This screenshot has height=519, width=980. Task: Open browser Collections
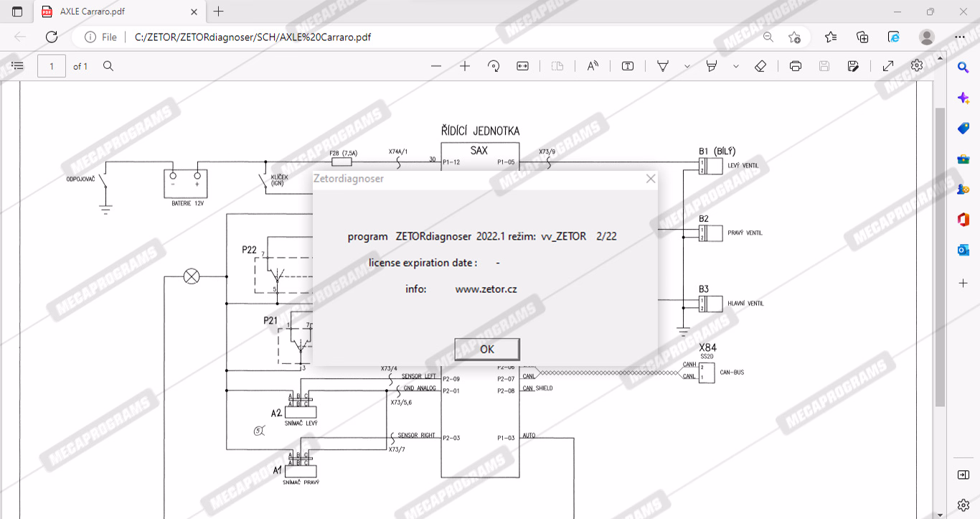click(x=862, y=37)
